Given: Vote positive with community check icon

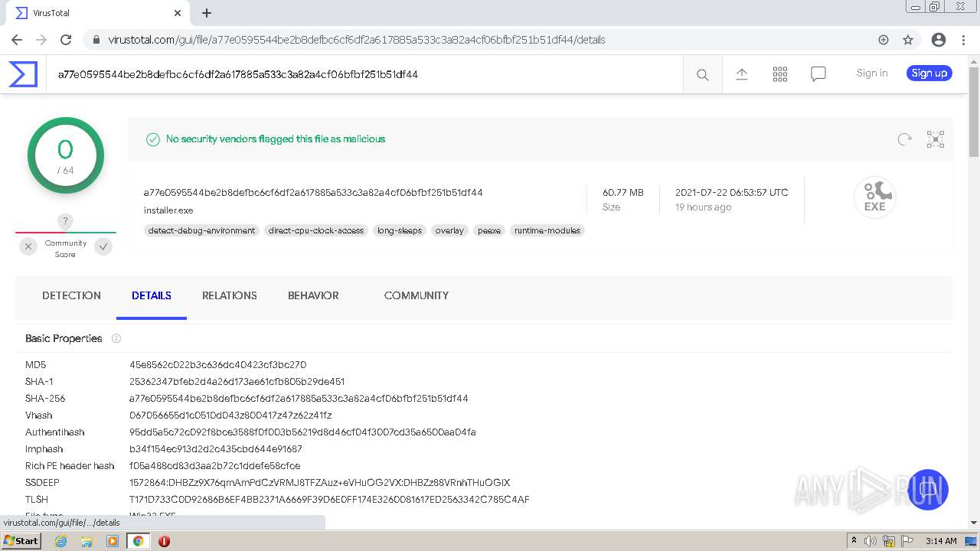Looking at the screenshot, I should coord(103,246).
